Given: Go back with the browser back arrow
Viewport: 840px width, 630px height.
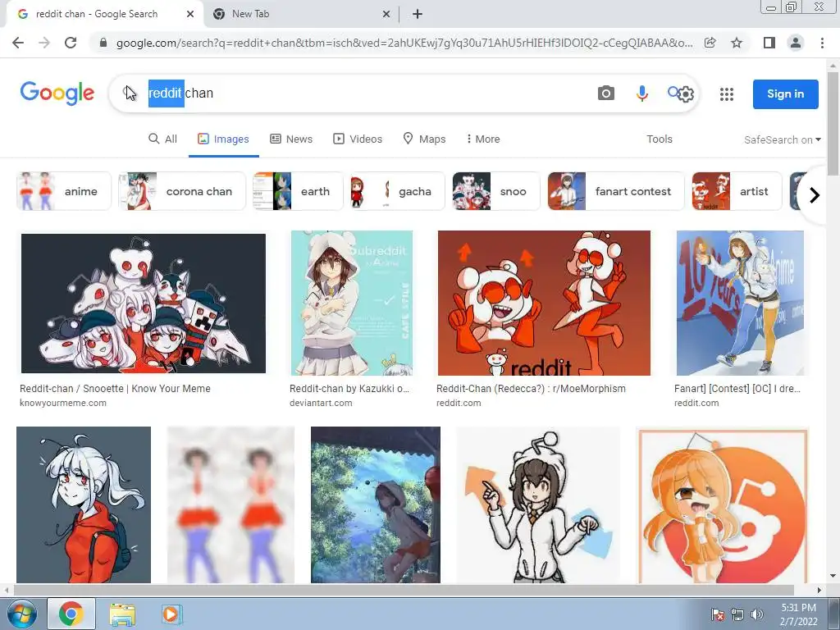Looking at the screenshot, I should pyautogui.click(x=18, y=43).
